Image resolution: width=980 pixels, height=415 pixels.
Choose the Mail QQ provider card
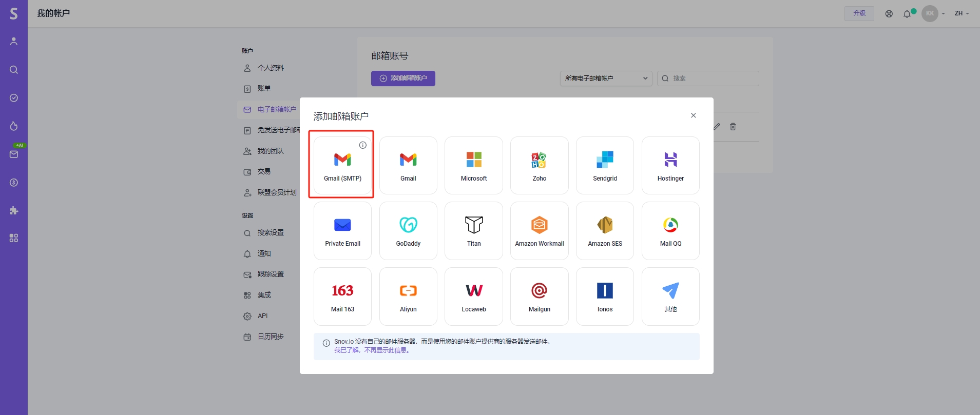click(x=670, y=231)
